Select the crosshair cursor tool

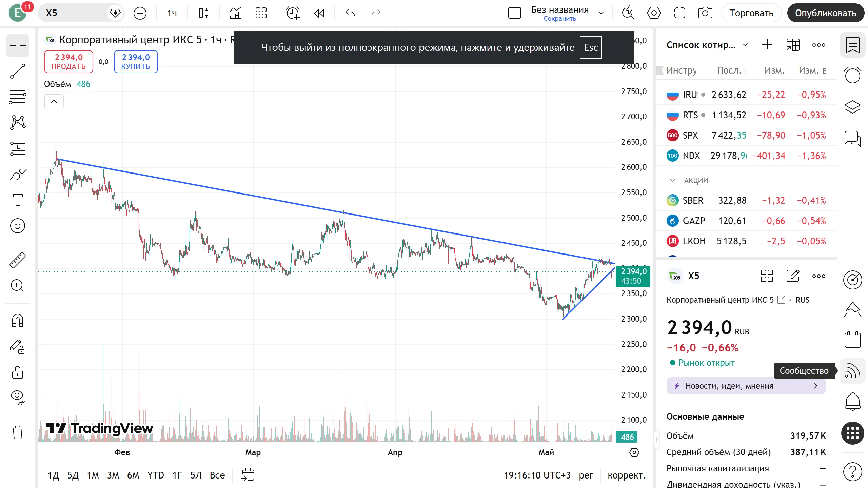[18, 45]
